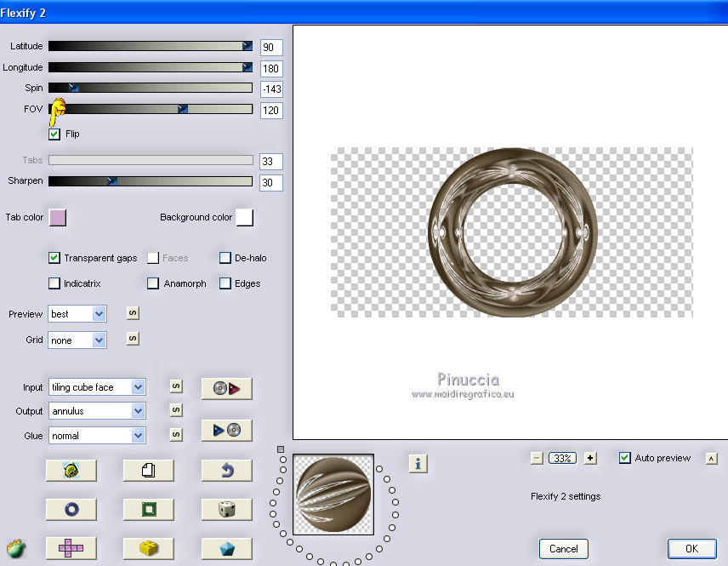Click the save settings arrow-to-disc button
The height and width of the screenshot is (566, 728).
tap(226, 431)
